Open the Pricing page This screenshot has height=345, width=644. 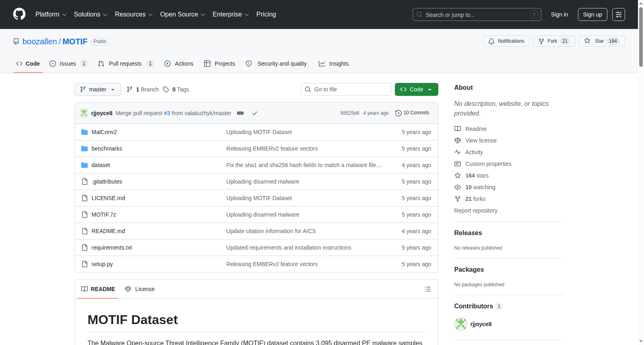coord(266,14)
